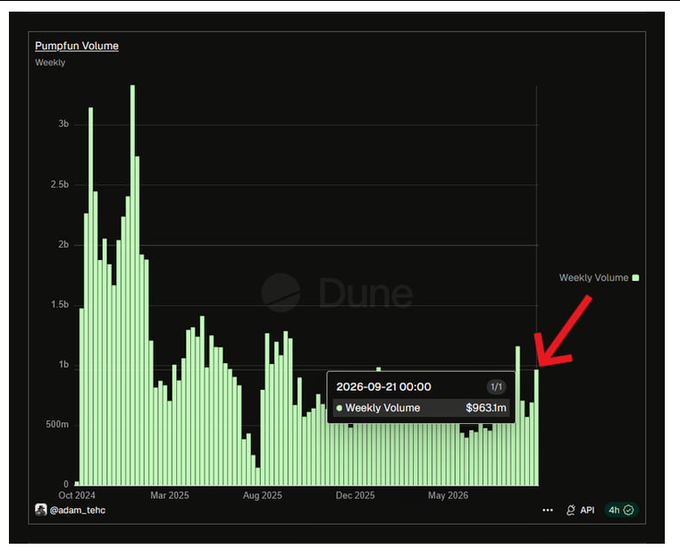This screenshot has width=680, height=558.
Task: Click the Weekly subtitle under the title
Action: coord(50,62)
